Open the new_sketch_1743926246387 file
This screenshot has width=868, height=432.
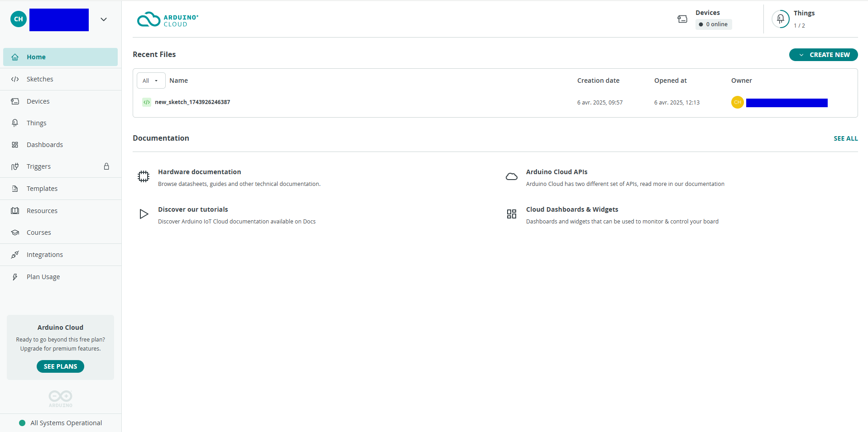(x=192, y=102)
